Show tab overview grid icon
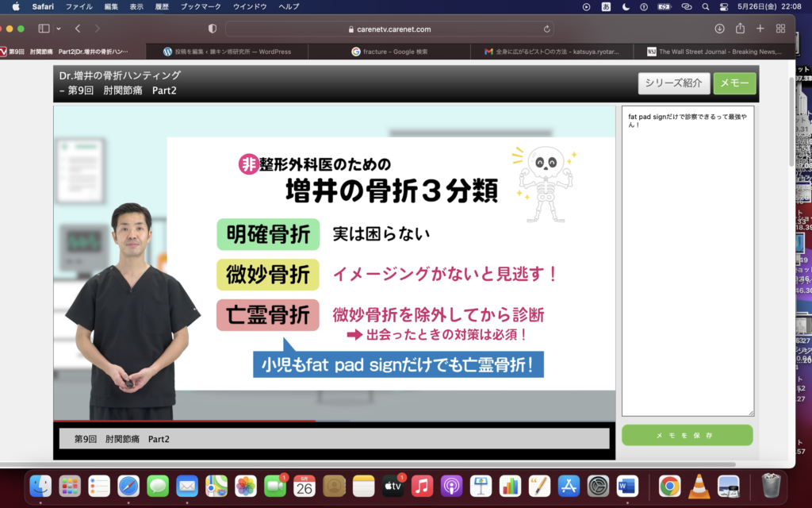Screen dimensions: 812x508 [780, 29]
